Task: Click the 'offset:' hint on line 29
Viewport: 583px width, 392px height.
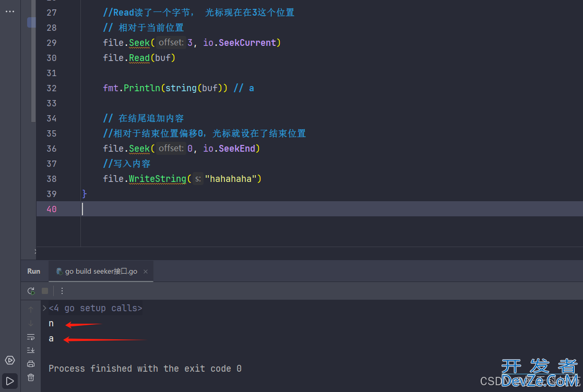Action: pyautogui.click(x=171, y=43)
